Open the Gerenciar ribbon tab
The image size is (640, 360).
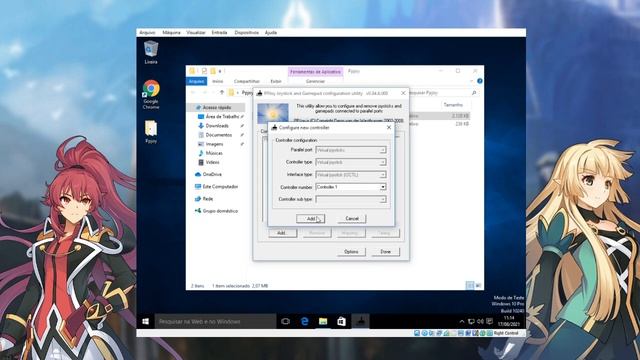tap(315, 81)
